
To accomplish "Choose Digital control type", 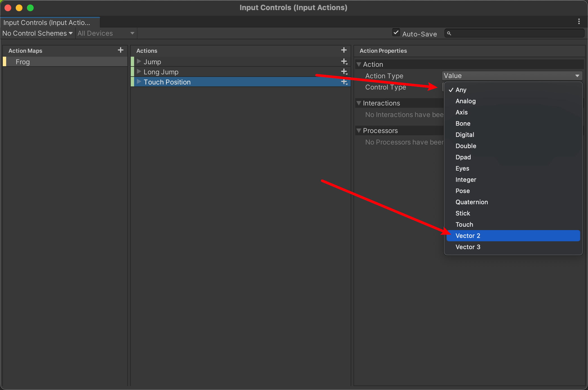I will 513,135.
